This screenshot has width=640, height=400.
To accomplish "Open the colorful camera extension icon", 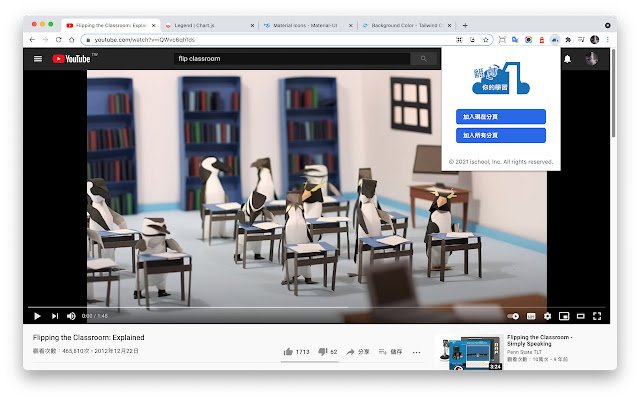I will (x=528, y=40).
